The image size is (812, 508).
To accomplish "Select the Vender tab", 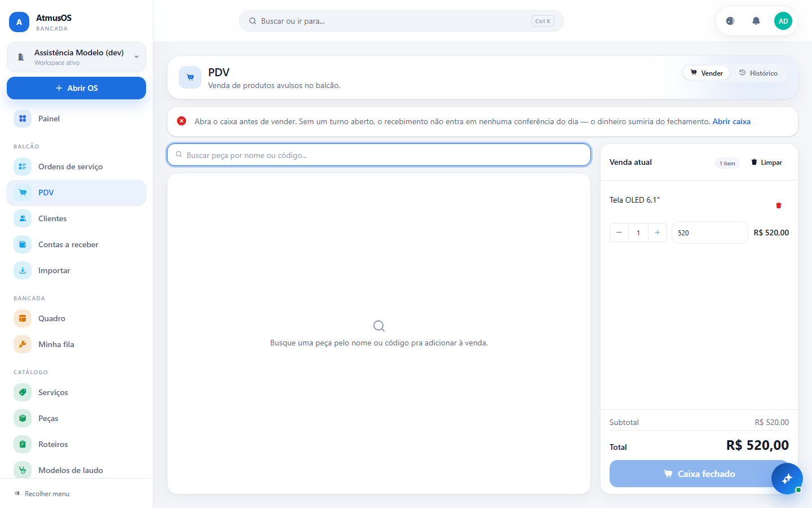I will click(x=707, y=73).
